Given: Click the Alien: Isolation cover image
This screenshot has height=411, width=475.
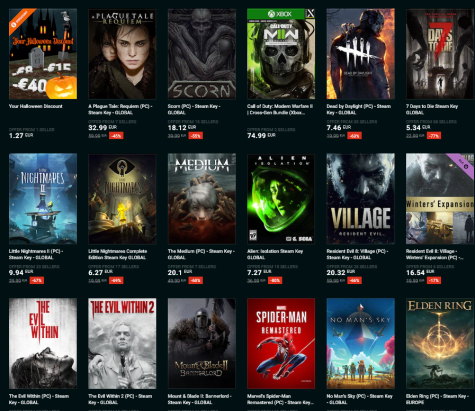Looking at the screenshot, I should click(x=281, y=199).
